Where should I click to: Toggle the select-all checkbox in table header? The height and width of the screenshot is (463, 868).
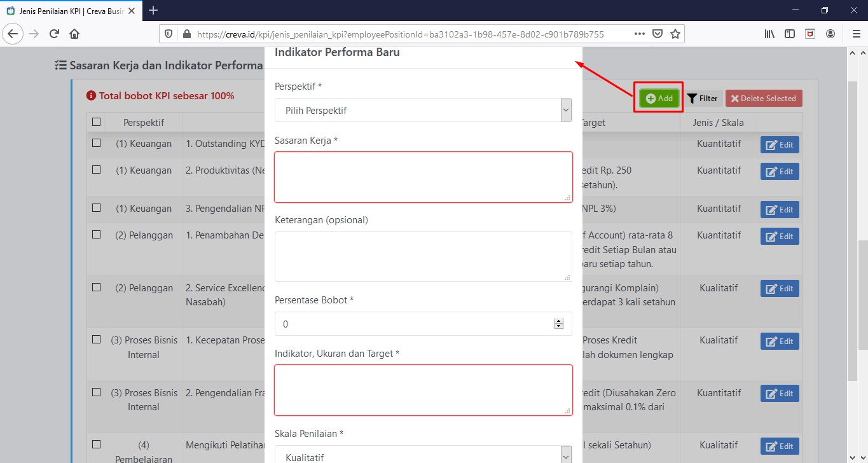[x=96, y=121]
